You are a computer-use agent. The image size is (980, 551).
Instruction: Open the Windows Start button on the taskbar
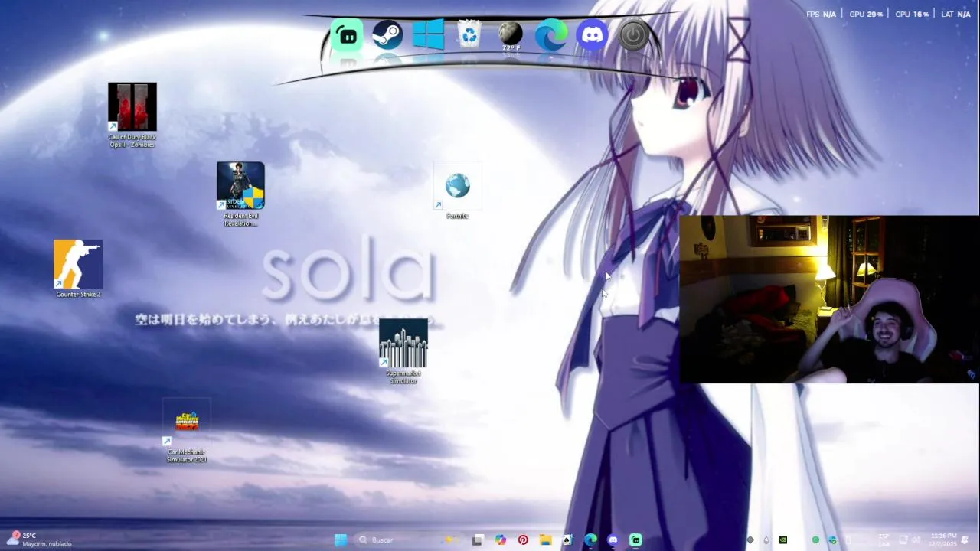[x=341, y=540]
